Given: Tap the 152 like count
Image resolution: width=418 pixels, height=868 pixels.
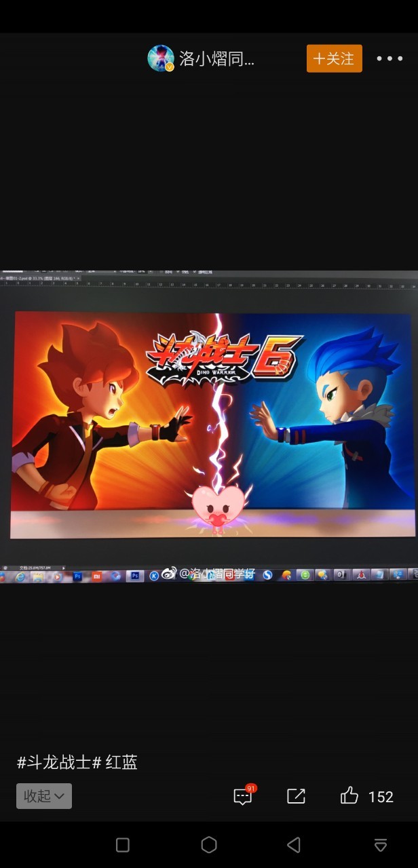Looking at the screenshot, I should coord(381,797).
